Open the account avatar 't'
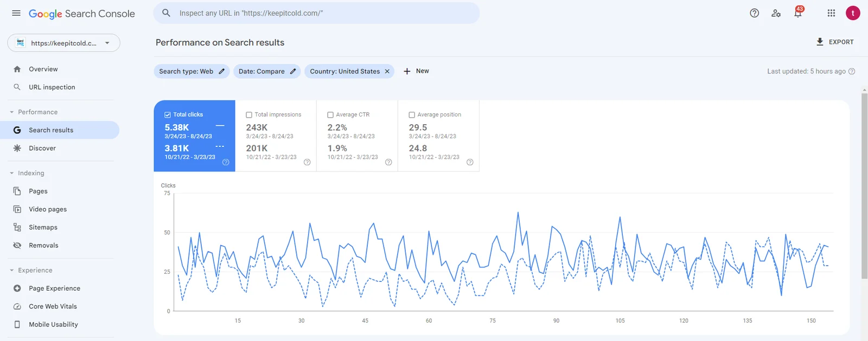868x341 pixels. (x=853, y=13)
